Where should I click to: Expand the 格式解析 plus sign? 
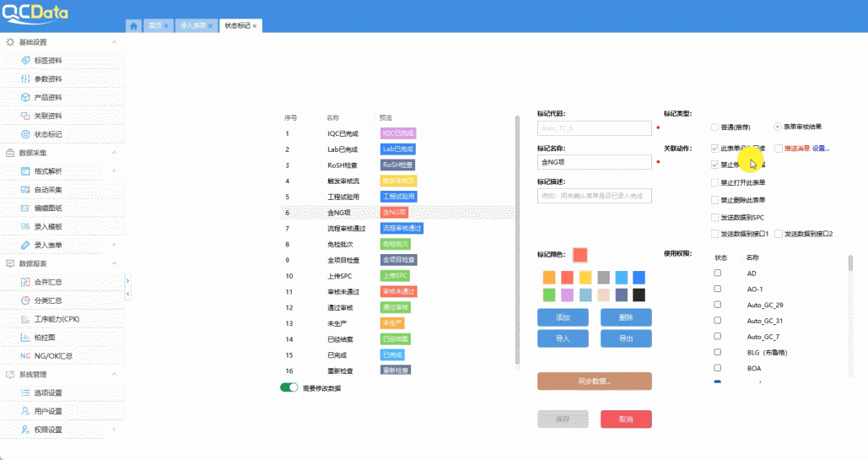tap(114, 171)
